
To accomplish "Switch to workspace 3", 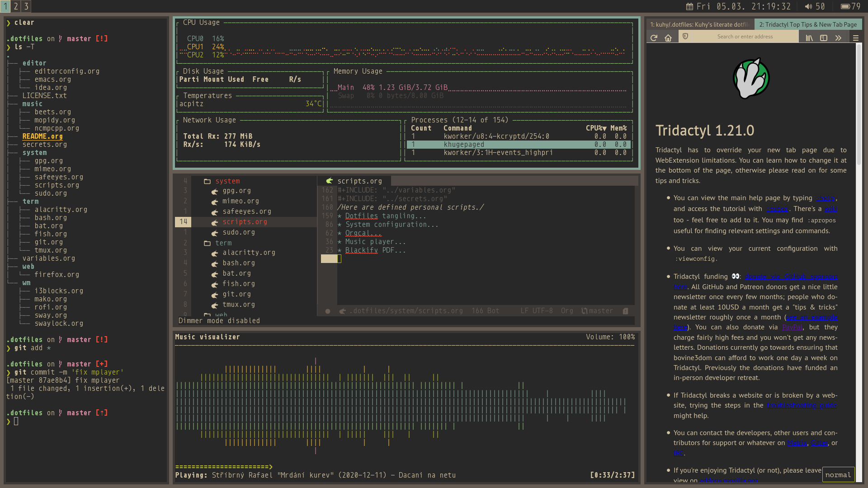I will (x=26, y=6).
